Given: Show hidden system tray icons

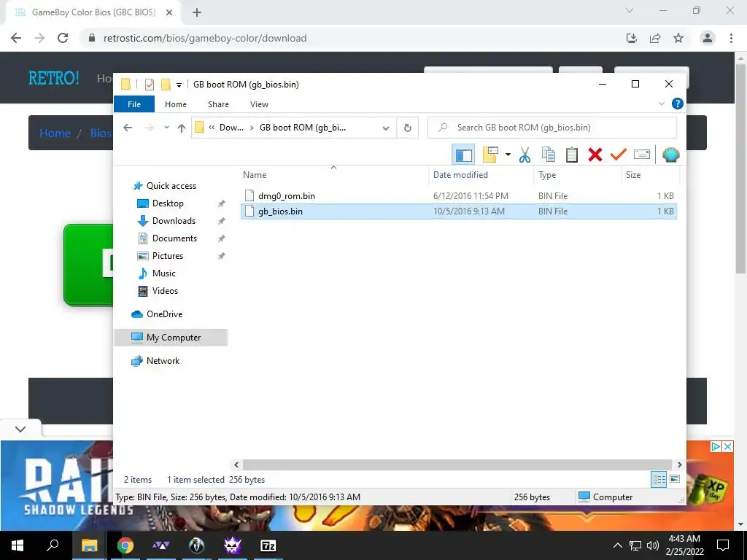Looking at the screenshot, I should 617,545.
